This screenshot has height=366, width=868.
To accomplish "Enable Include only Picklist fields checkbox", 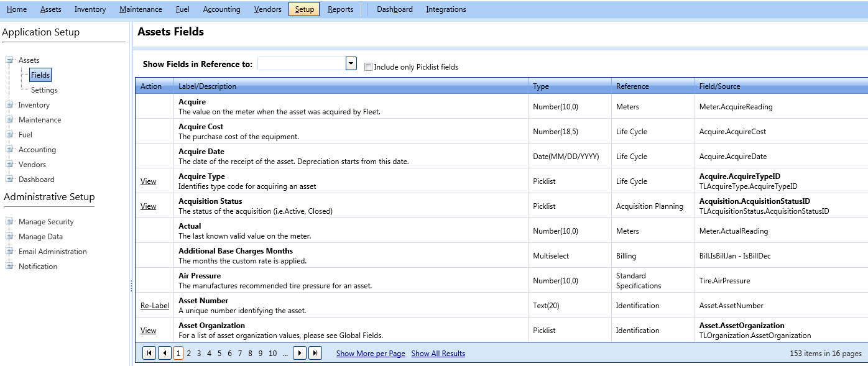I will click(368, 66).
